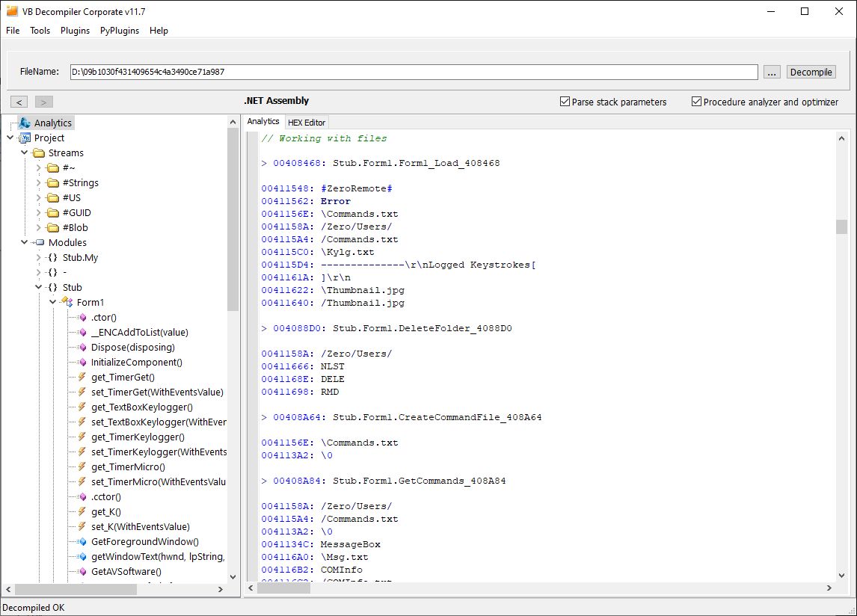This screenshot has height=616, width=857.
Task: Collapse the Streams folder
Action: (x=25, y=153)
